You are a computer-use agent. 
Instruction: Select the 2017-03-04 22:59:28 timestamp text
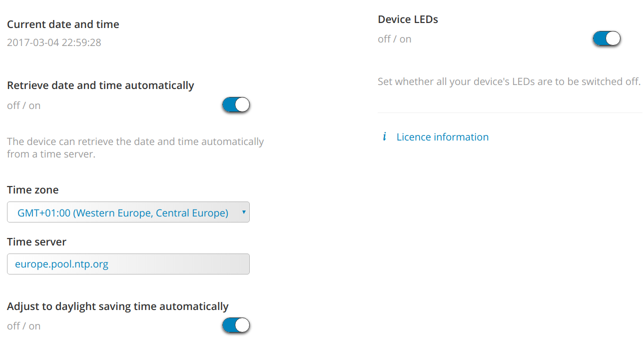tap(54, 42)
